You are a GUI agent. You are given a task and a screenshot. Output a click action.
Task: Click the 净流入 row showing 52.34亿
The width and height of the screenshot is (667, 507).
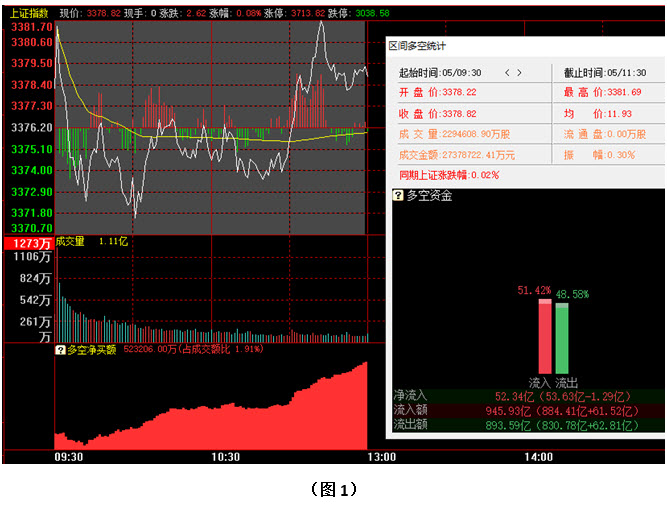point(529,396)
